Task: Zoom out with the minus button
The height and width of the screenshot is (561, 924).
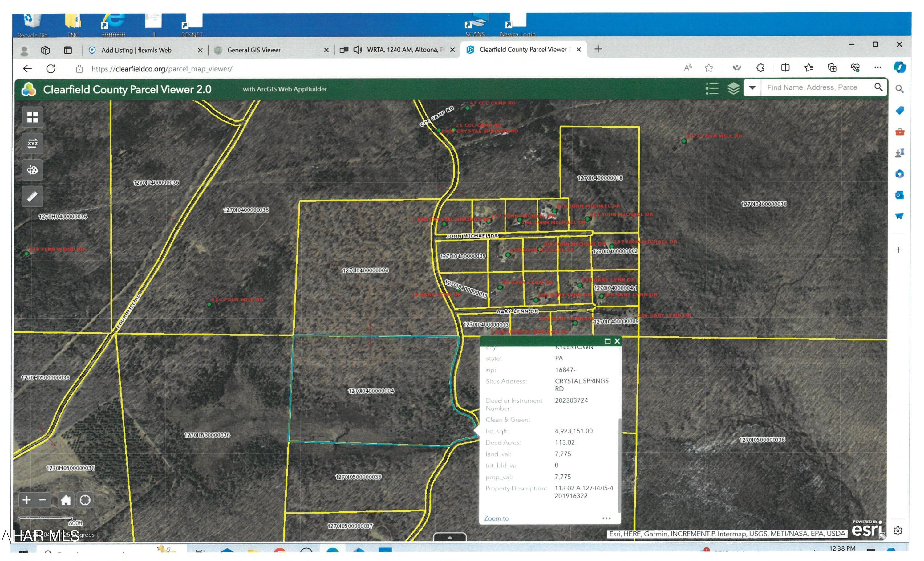Action: click(43, 500)
